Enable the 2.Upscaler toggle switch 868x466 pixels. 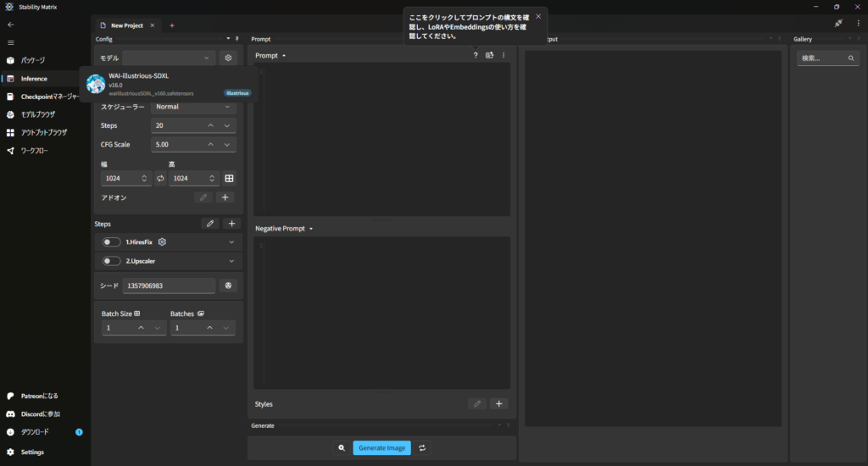(111, 261)
